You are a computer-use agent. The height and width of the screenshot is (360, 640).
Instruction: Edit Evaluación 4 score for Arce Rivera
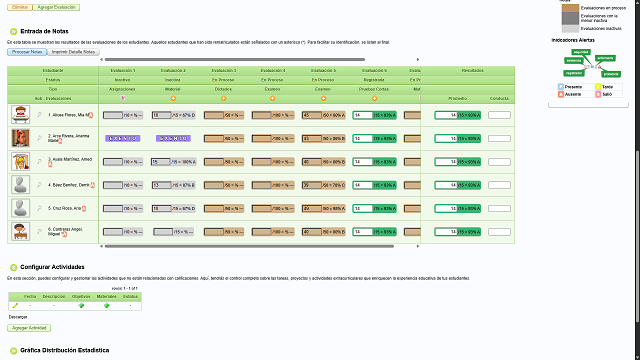click(262, 138)
